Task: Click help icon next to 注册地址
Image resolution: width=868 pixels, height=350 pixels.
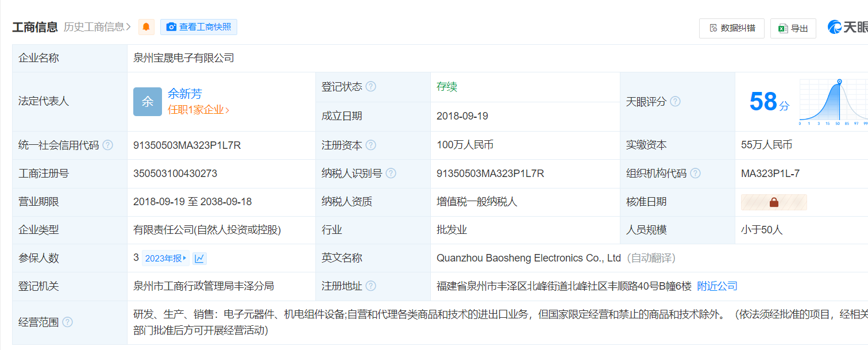Action: (x=371, y=286)
